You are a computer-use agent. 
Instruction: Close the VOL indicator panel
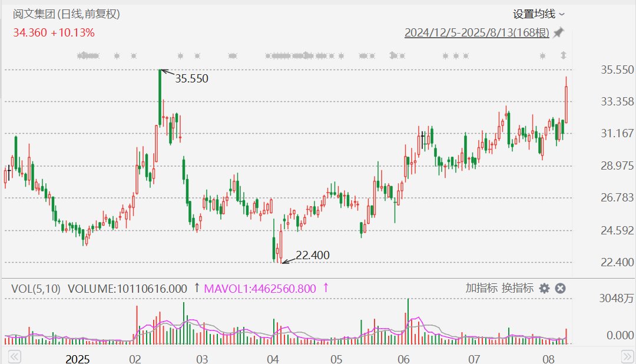pyautogui.click(x=561, y=288)
